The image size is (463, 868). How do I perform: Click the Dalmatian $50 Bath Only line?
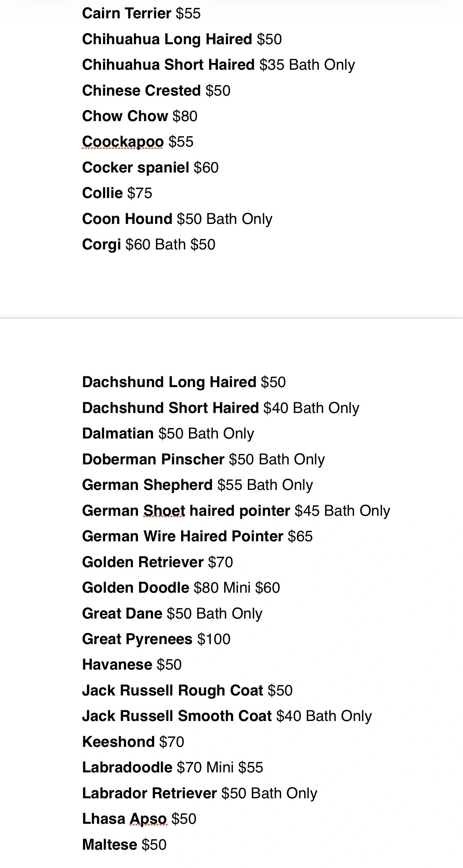tap(168, 434)
